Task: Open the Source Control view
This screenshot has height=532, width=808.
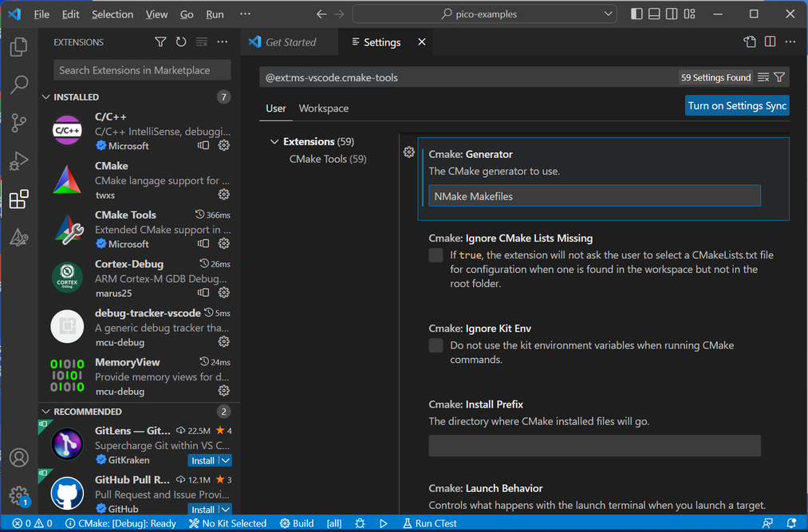Action: 18,123
